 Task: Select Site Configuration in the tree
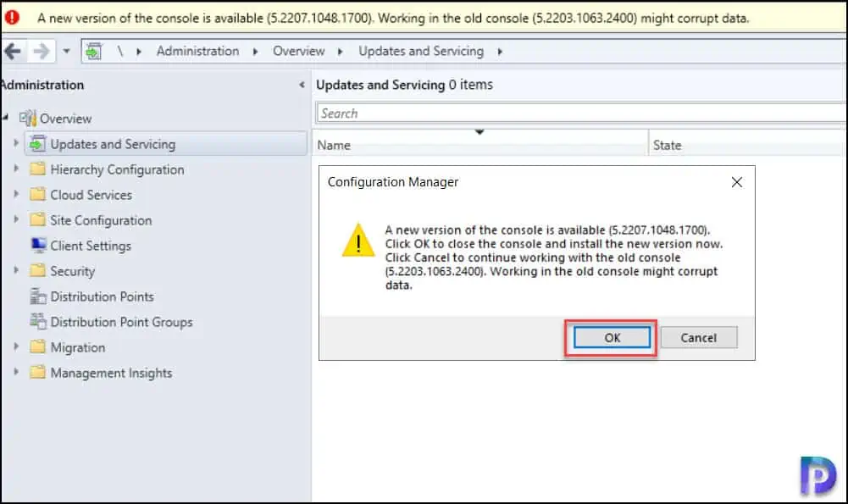coord(101,220)
